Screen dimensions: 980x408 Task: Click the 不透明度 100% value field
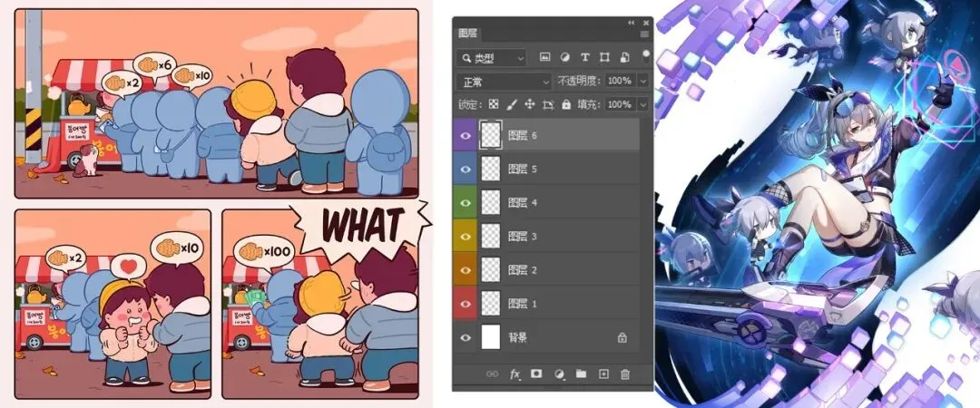coord(620,82)
